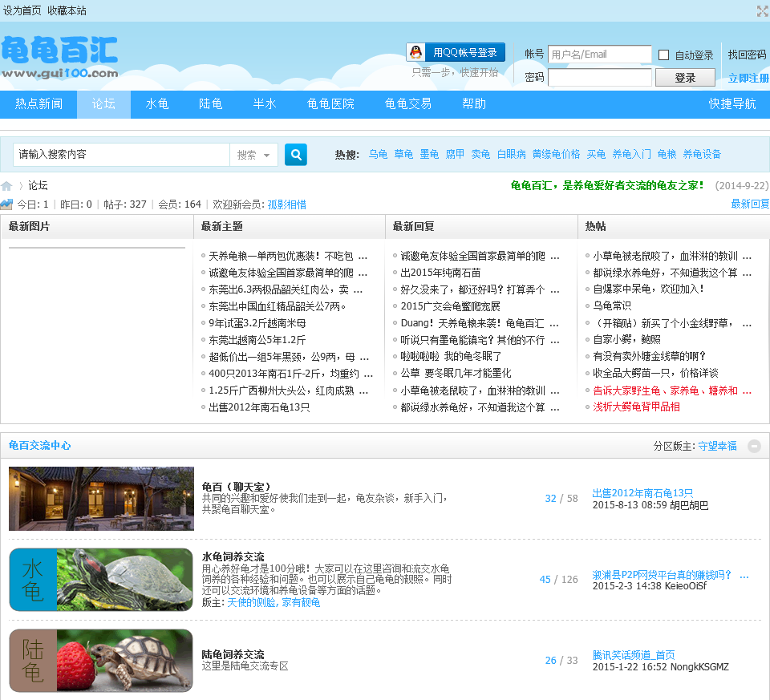Open the 陆龟饲养交流 forum title
The height and width of the screenshot is (700, 770).
(233, 654)
